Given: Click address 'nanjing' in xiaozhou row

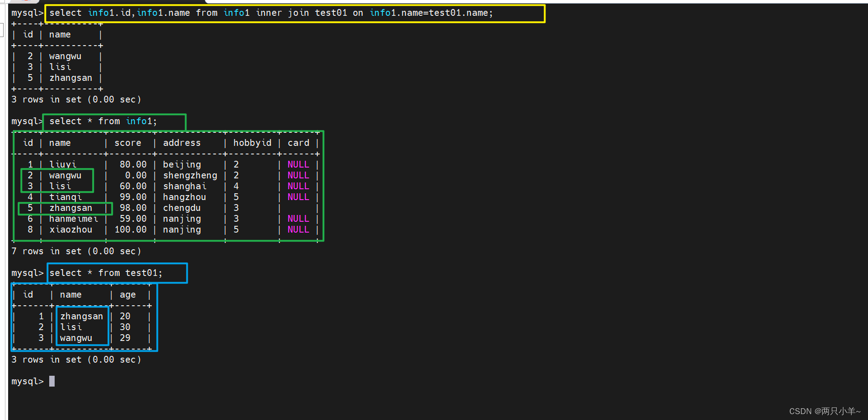Looking at the screenshot, I should click(182, 230).
